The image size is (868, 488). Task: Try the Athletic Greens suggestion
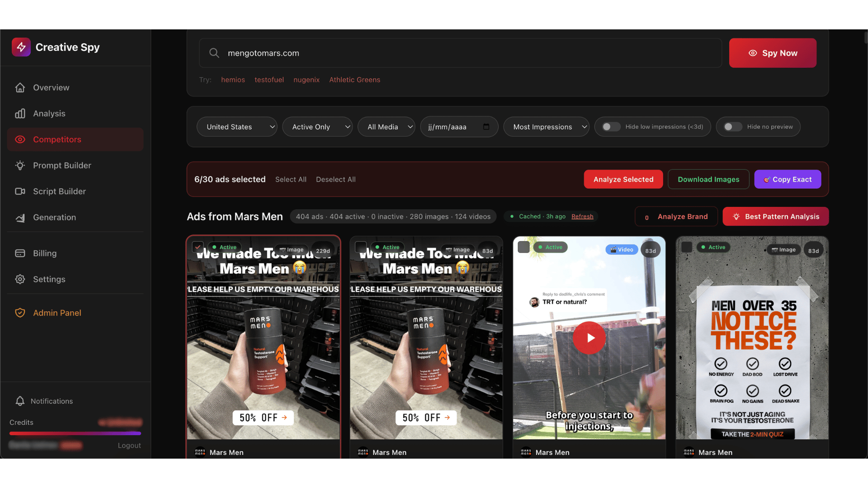point(355,80)
